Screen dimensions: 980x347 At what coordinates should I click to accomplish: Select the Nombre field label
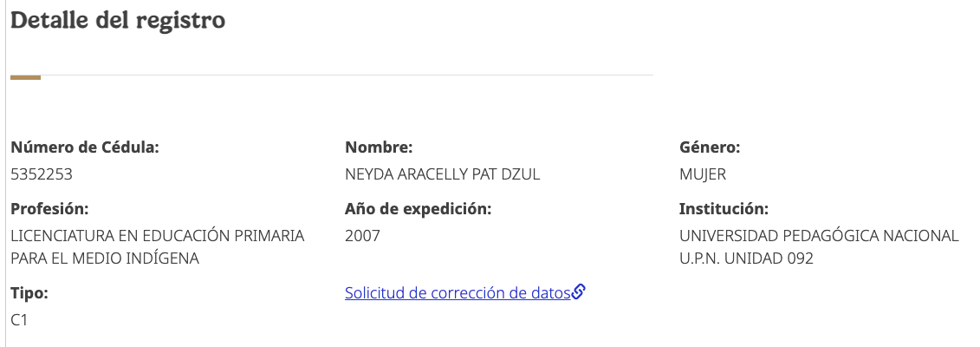[x=379, y=147]
